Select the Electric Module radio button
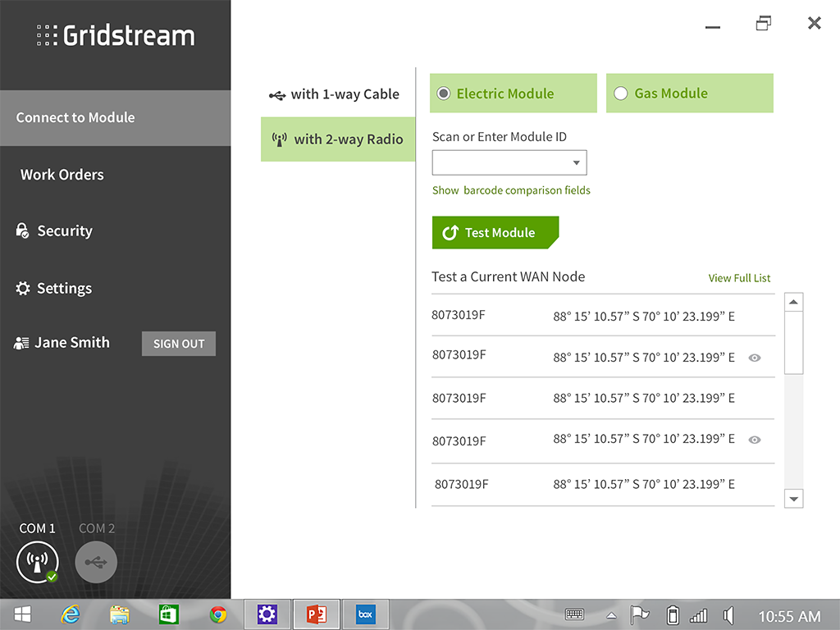Screen dimensions: 840x630 (444, 94)
